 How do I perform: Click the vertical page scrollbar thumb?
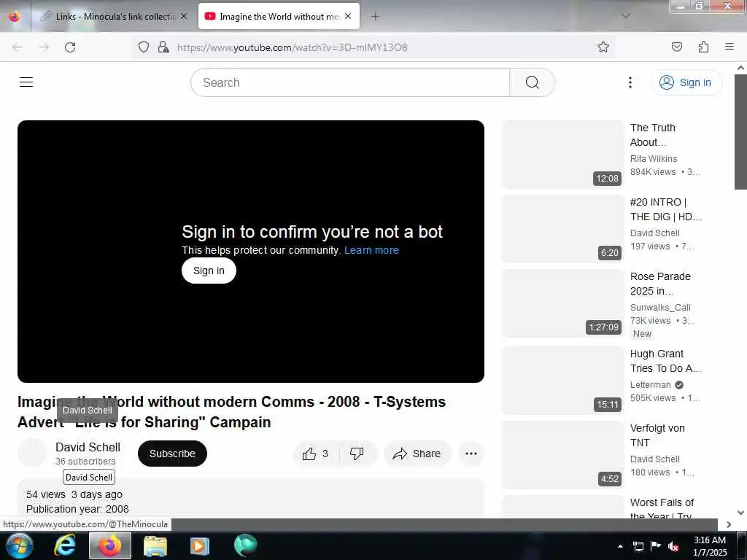[740, 133]
